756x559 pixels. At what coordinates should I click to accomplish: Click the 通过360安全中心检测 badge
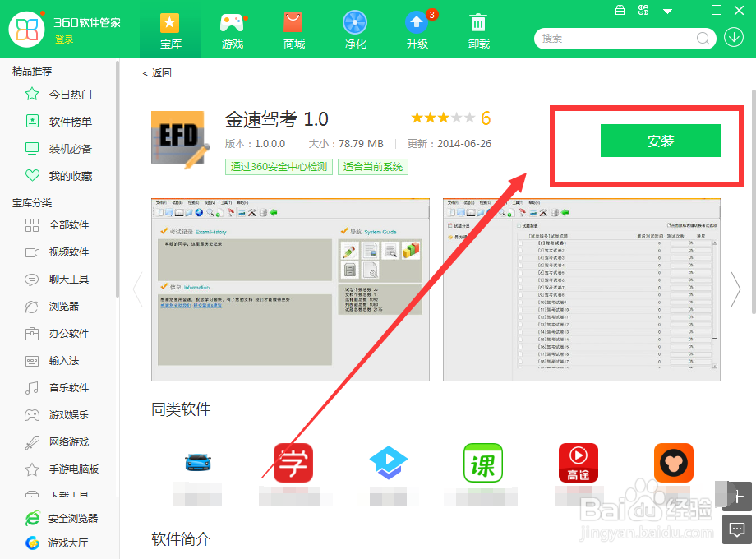click(279, 167)
